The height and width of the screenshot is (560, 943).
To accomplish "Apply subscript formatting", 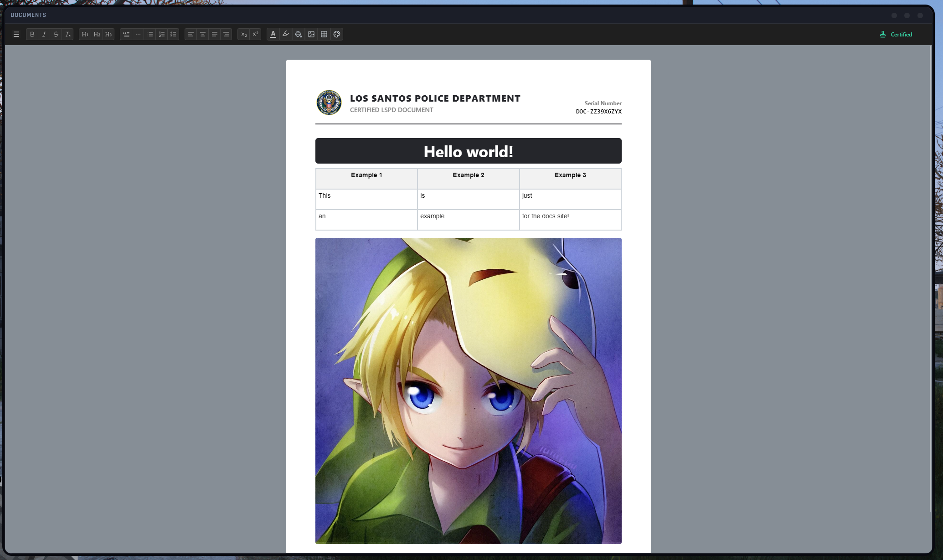I will [x=244, y=34].
